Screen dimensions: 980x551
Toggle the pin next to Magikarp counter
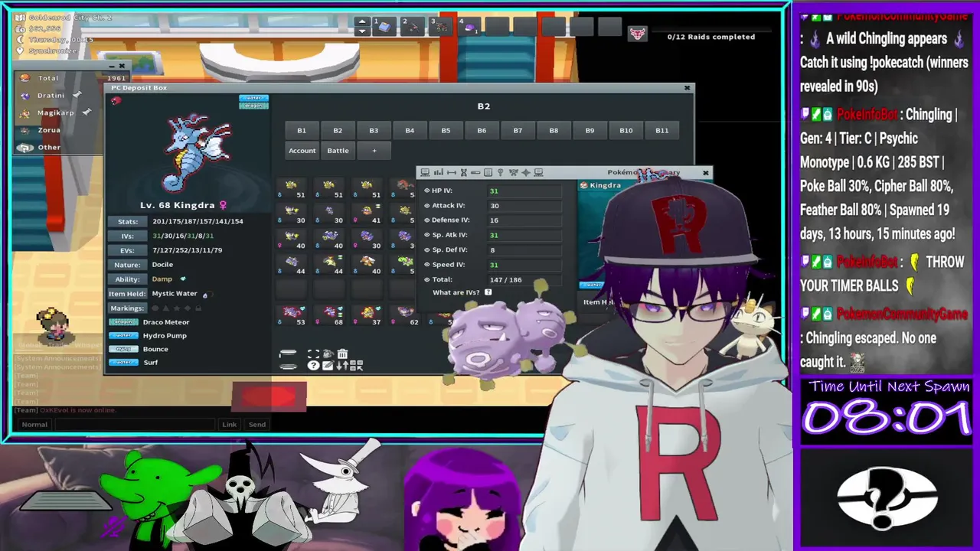click(87, 112)
